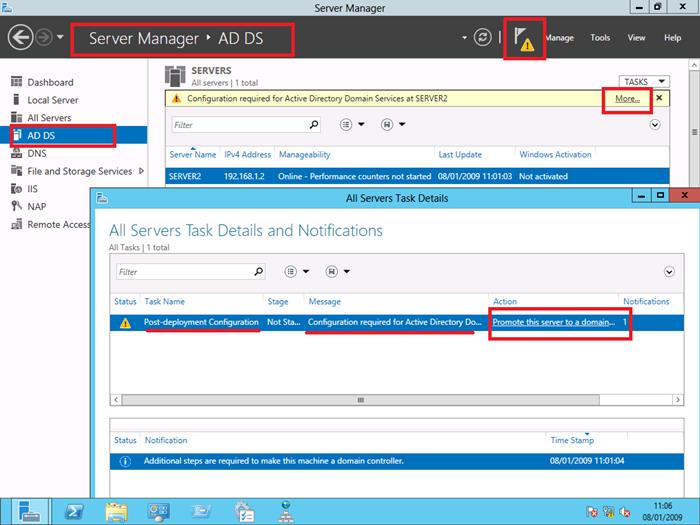Open the Help menu
The image size is (700, 525).
tap(672, 38)
